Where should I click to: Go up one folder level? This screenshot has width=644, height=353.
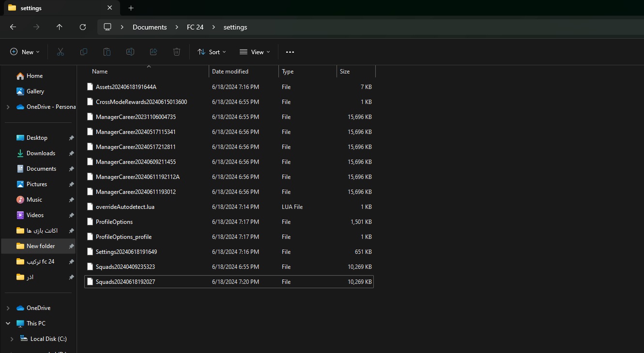tap(60, 27)
